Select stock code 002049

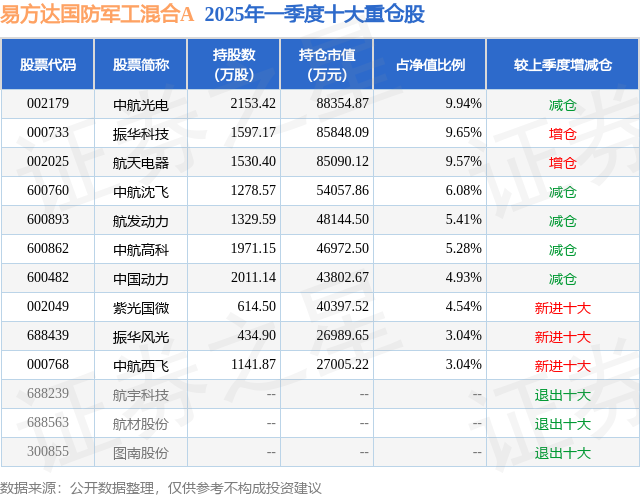pyautogui.click(x=48, y=306)
